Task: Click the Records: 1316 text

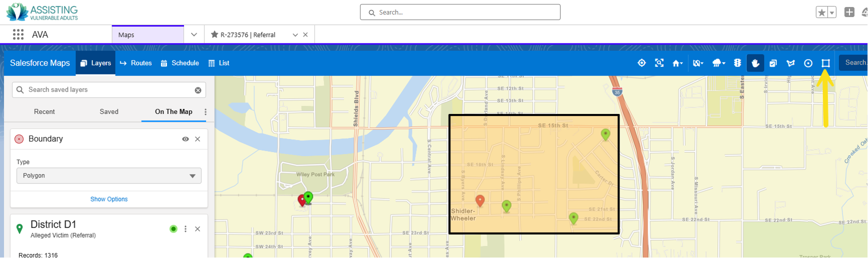Action: pos(38,255)
